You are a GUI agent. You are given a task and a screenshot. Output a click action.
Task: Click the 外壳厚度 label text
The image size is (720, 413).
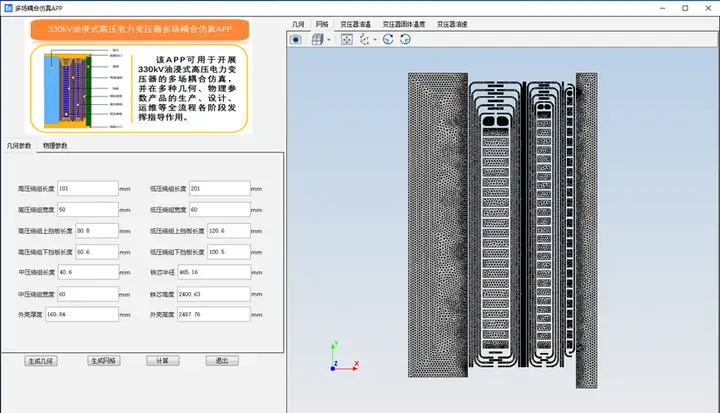pos(30,315)
